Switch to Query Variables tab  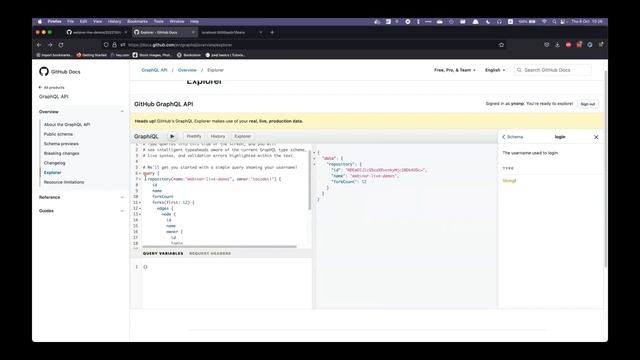(163, 253)
